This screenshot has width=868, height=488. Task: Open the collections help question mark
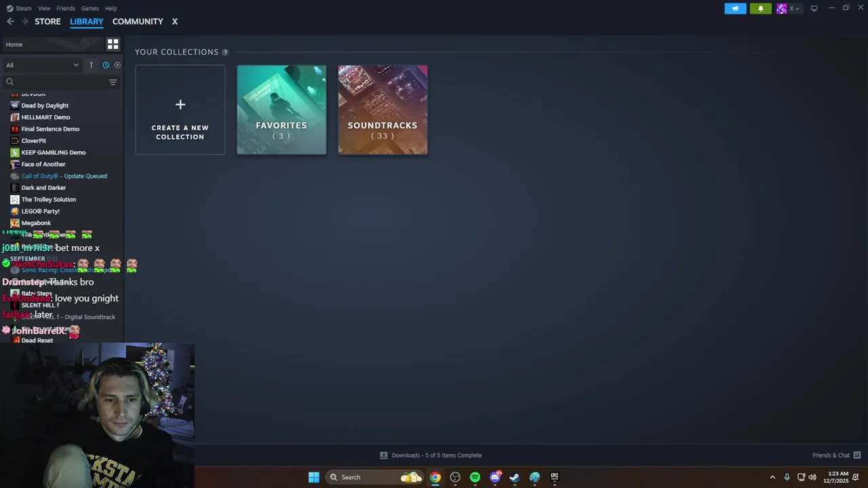225,52
